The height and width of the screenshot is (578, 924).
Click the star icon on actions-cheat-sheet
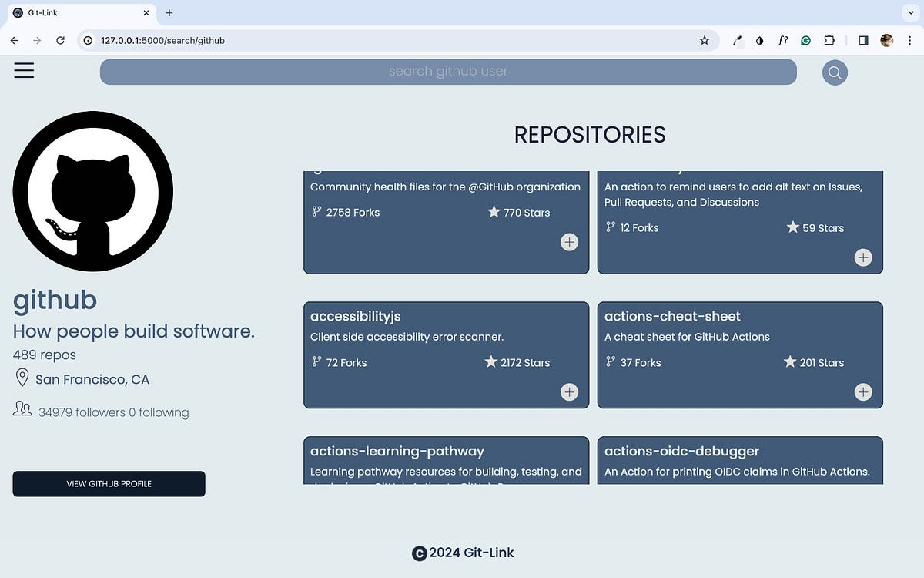pyautogui.click(x=790, y=361)
